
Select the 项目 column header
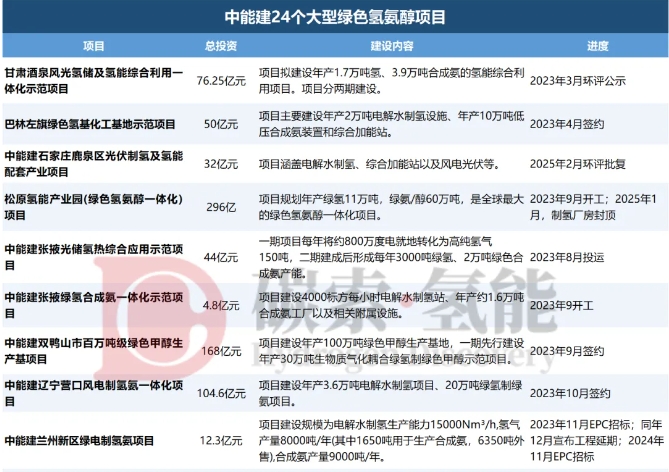click(x=93, y=46)
